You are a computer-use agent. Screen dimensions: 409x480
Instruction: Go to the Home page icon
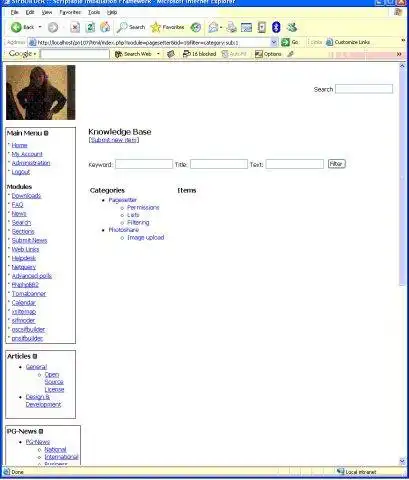105,27
